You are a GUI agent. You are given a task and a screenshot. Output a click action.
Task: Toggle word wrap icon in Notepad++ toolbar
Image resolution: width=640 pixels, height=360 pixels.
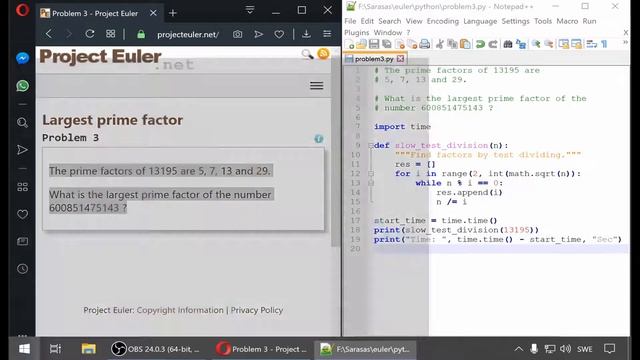click(591, 44)
